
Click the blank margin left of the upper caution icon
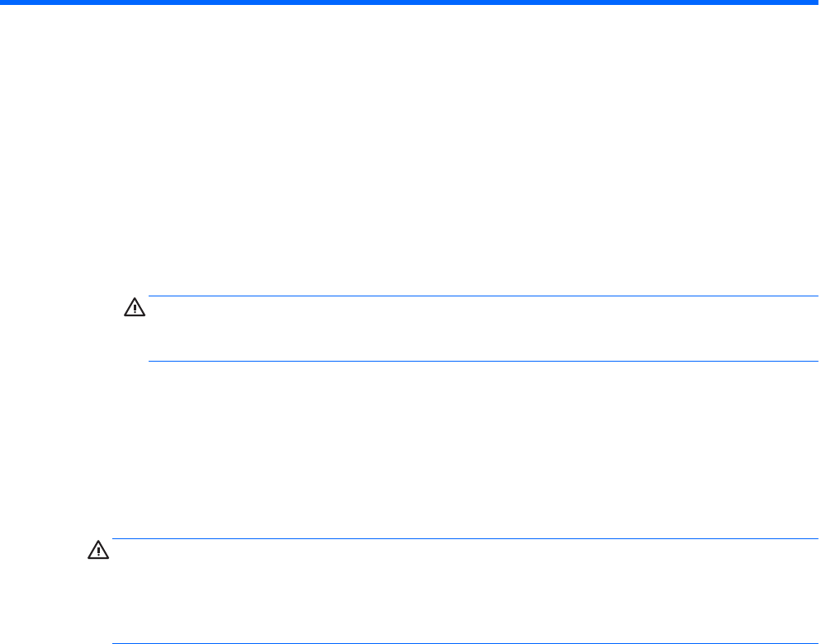tap(58, 309)
